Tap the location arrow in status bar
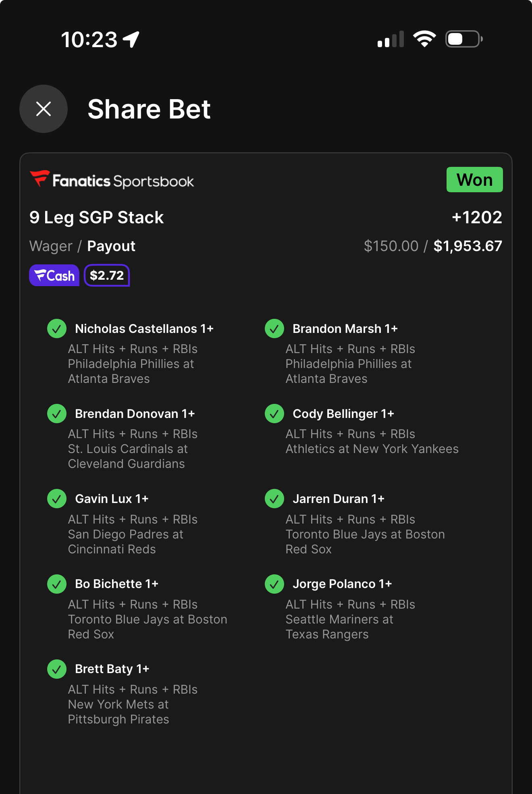This screenshot has width=532, height=794. [x=131, y=39]
